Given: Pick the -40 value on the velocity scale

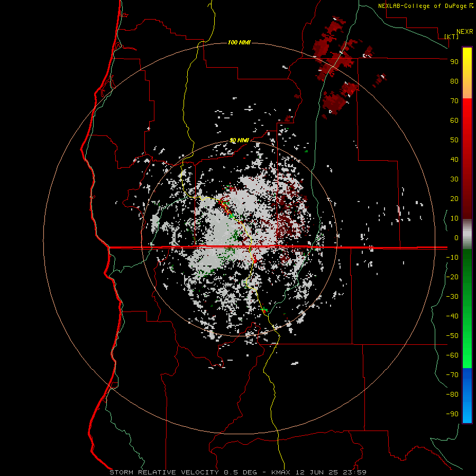Looking at the screenshot, I should coord(452,316).
